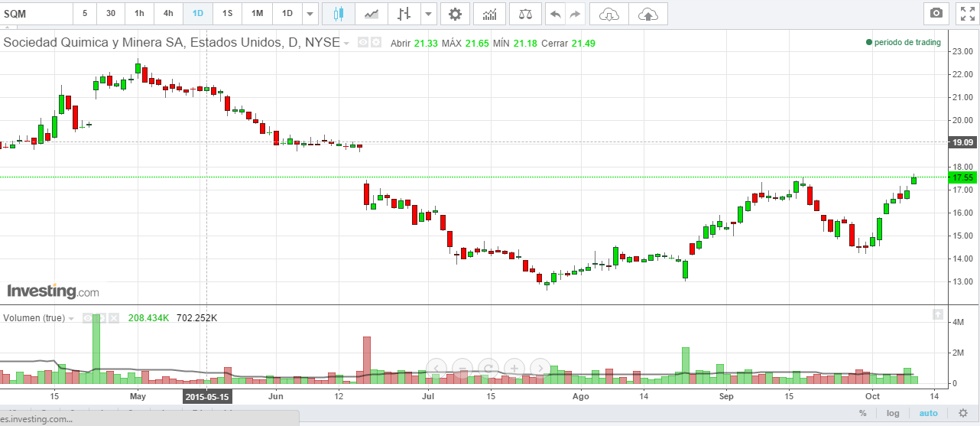Click the 702.252K volume value
Image resolution: width=980 pixels, height=426 pixels.
[196, 317]
